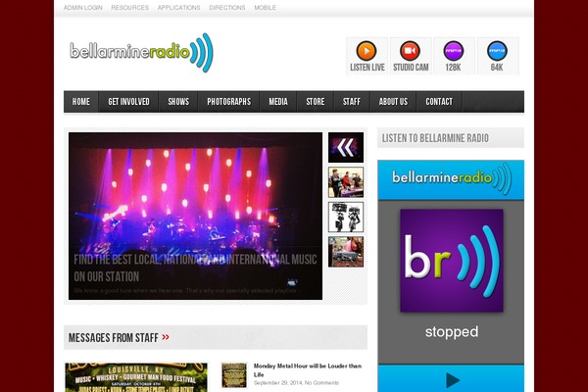Open the Applications top link
588x392 pixels.
(179, 8)
